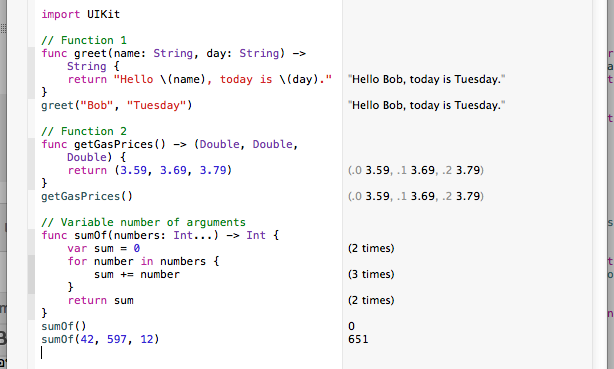Select the tuple result beside the getGasPrices() call
This screenshot has width=614, height=369.
point(416,196)
